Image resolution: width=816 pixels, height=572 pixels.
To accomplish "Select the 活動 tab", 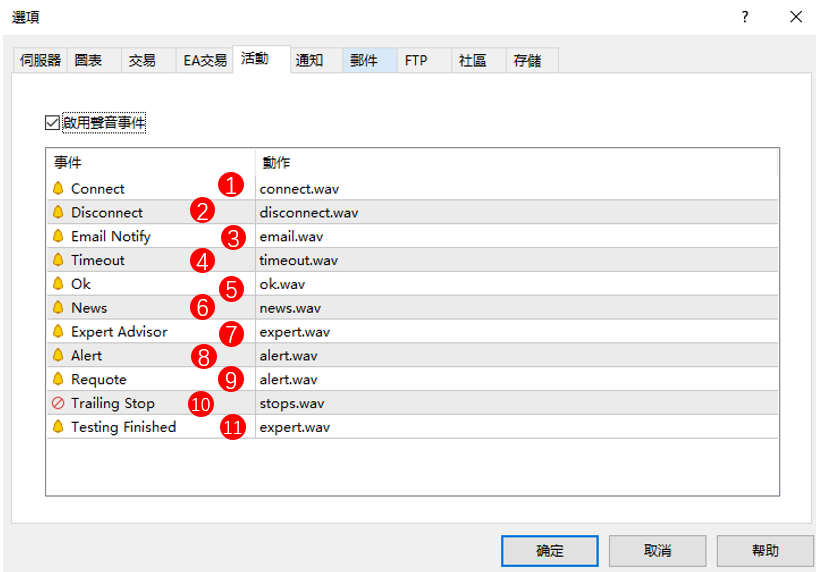I will pos(261,59).
